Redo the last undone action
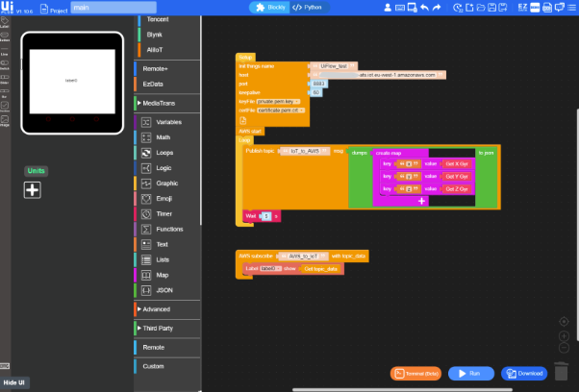 point(437,8)
